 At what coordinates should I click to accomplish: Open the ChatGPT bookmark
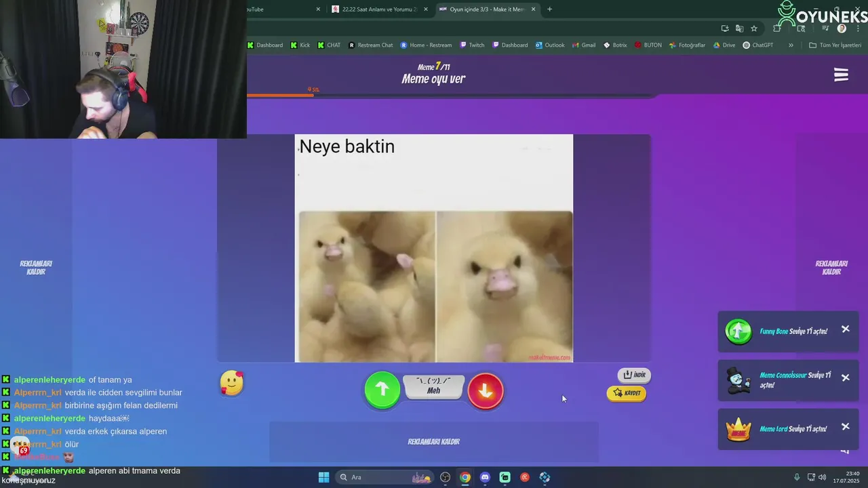point(758,45)
